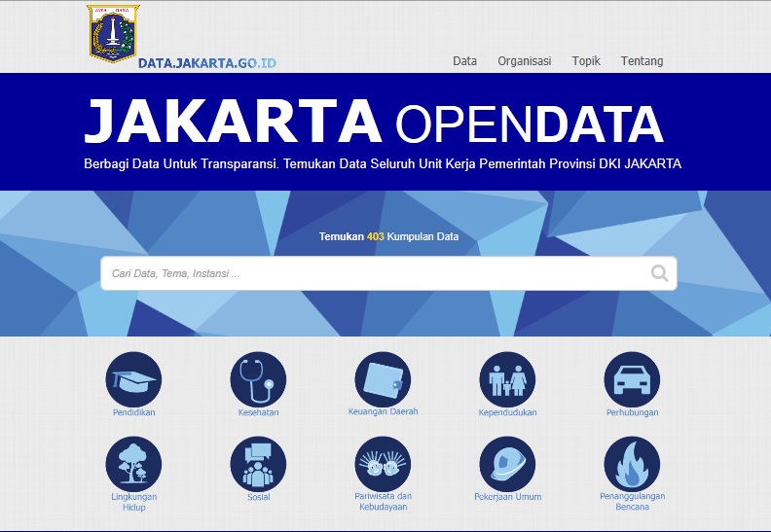Click the Jakarta coat of arms logo
This screenshot has height=532, width=771.
click(x=113, y=33)
